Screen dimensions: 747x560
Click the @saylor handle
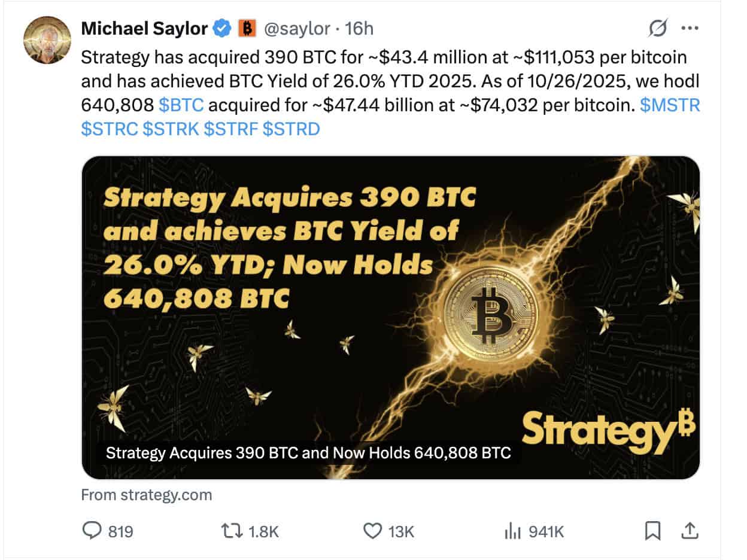298,28
